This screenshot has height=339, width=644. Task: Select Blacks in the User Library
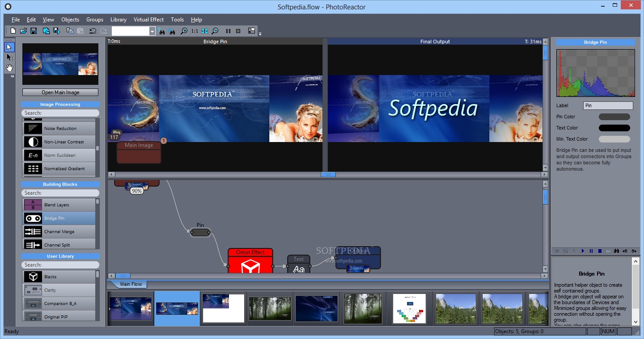click(59, 276)
